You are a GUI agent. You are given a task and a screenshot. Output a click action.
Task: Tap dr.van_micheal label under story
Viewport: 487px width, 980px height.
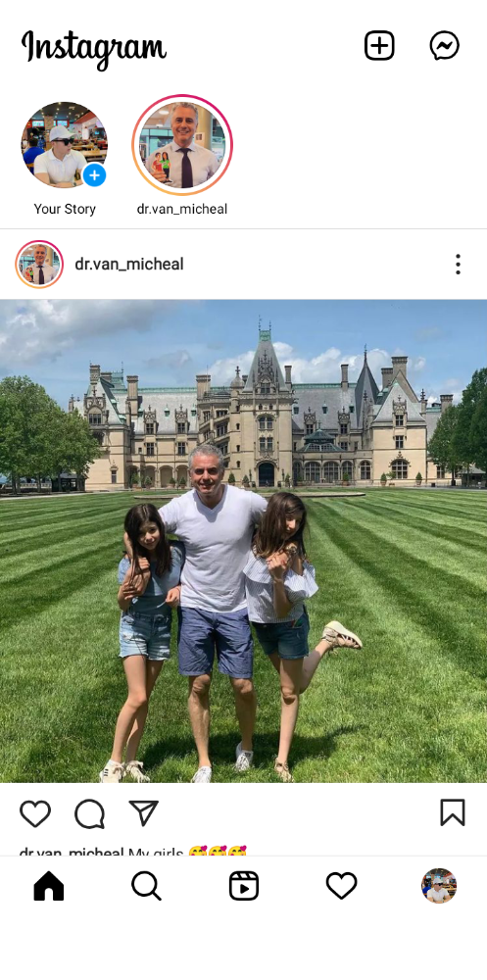coord(182,210)
